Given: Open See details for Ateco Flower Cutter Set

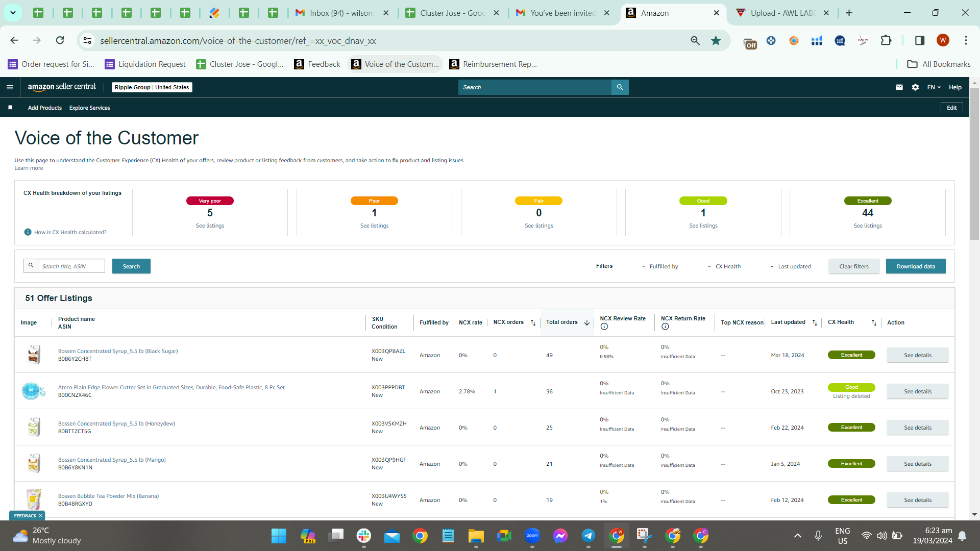Looking at the screenshot, I should (918, 391).
